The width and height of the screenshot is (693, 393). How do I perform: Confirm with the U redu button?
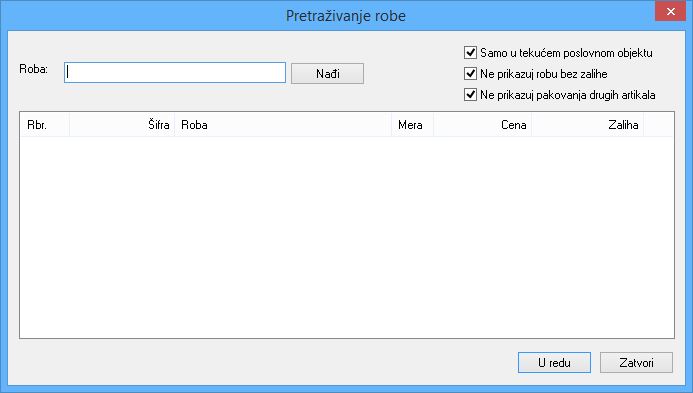(554, 362)
